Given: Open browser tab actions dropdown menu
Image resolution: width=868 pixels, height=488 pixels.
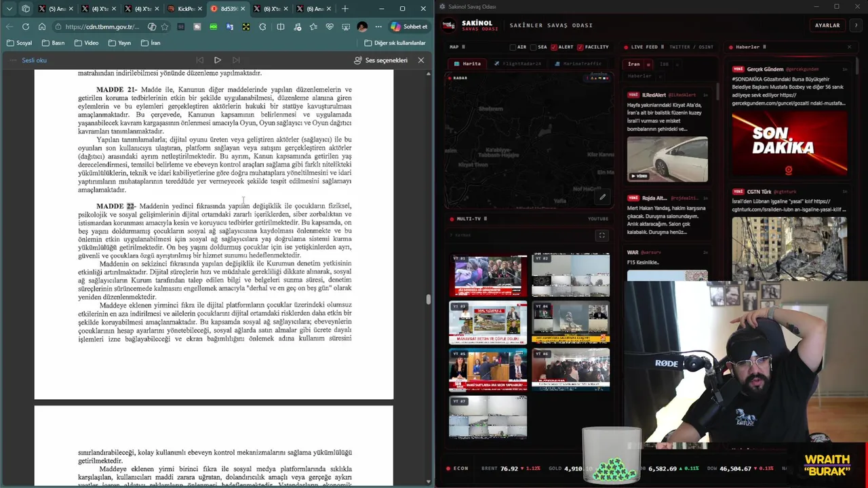Looking at the screenshot, I should pyautogui.click(x=9, y=9).
